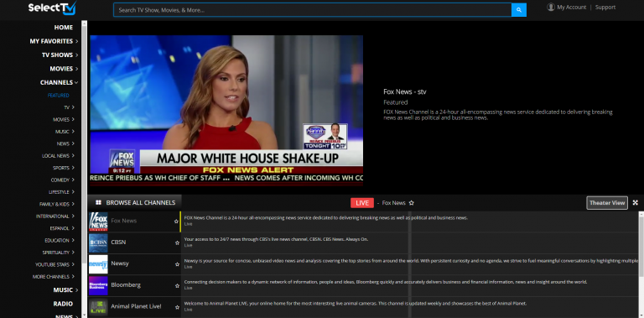Click the Bloomberg row description text
644x318 pixels.
point(386,282)
